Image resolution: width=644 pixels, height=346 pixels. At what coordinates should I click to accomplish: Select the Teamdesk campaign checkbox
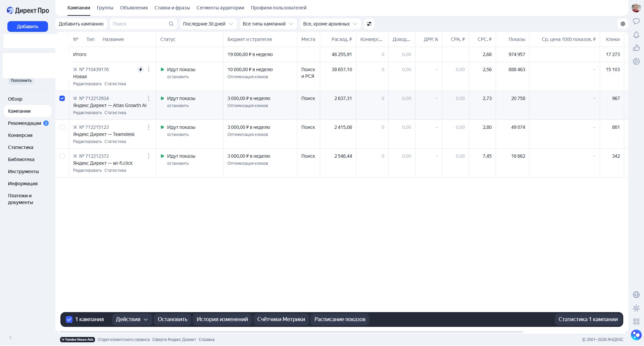[62, 127]
